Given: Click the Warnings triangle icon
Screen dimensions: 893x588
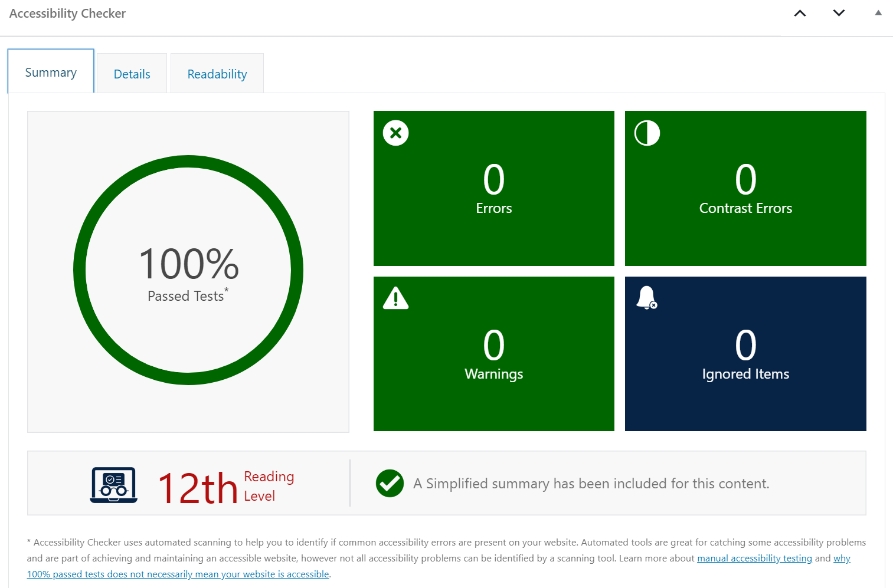Looking at the screenshot, I should pos(395,298).
